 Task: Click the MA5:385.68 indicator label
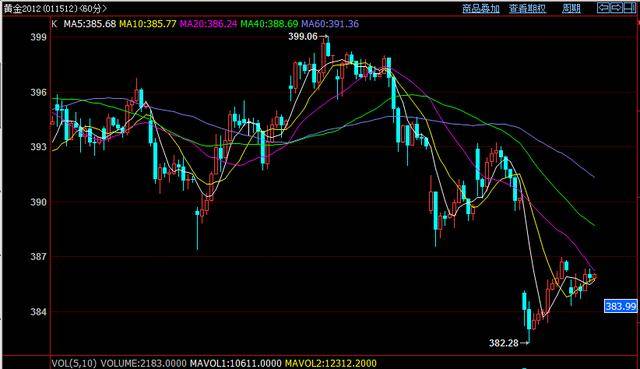90,24
